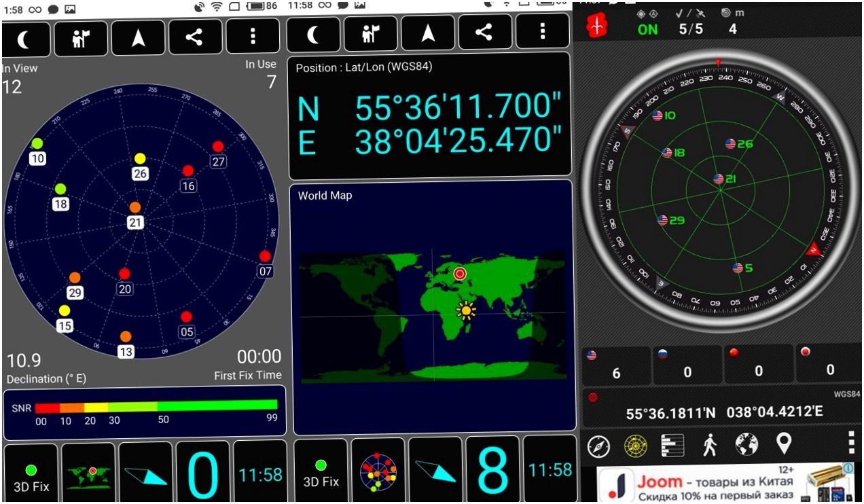Viewport: 864px width, 504px height.
Task: Tap the waypoint flag icon on left screen
Action: [80, 37]
